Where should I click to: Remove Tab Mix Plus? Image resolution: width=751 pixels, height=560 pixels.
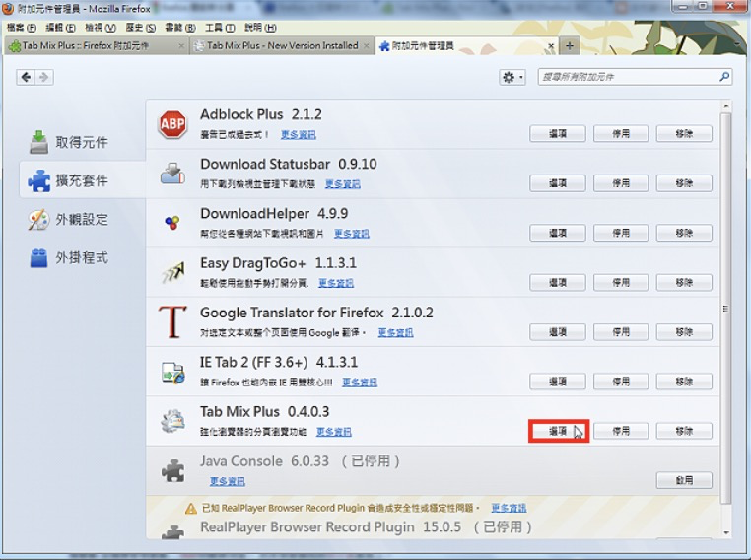[684, 431]
